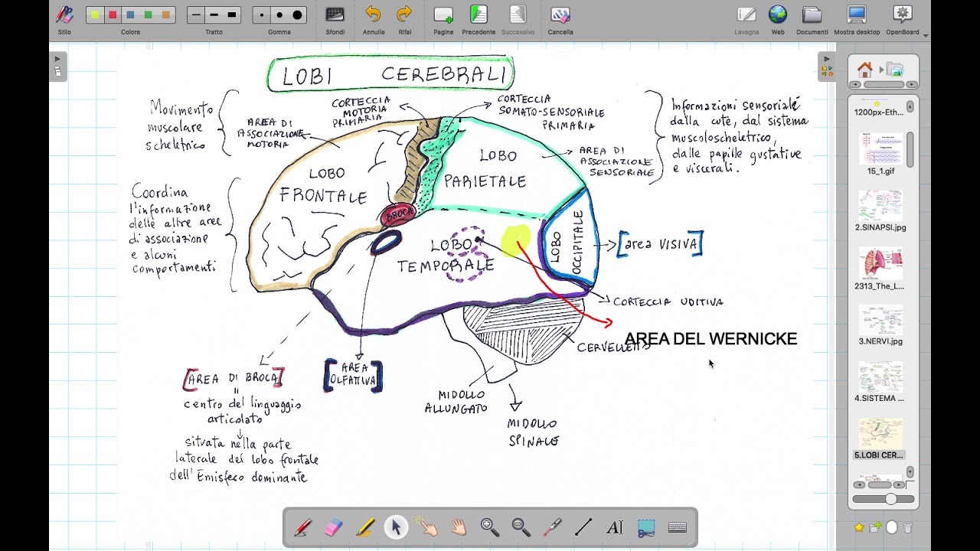Screen dimensions: 980x551
Task: Go to library home folder
Action: coord(864,70)
